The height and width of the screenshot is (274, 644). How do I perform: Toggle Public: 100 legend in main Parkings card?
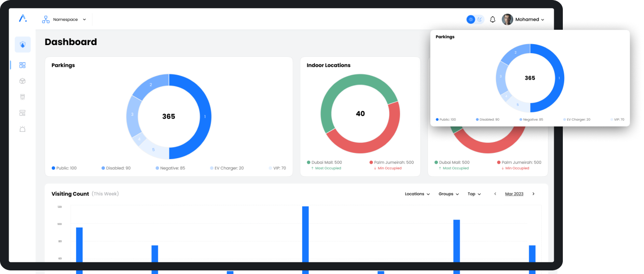pyautogui.click(x=64, y=168)
